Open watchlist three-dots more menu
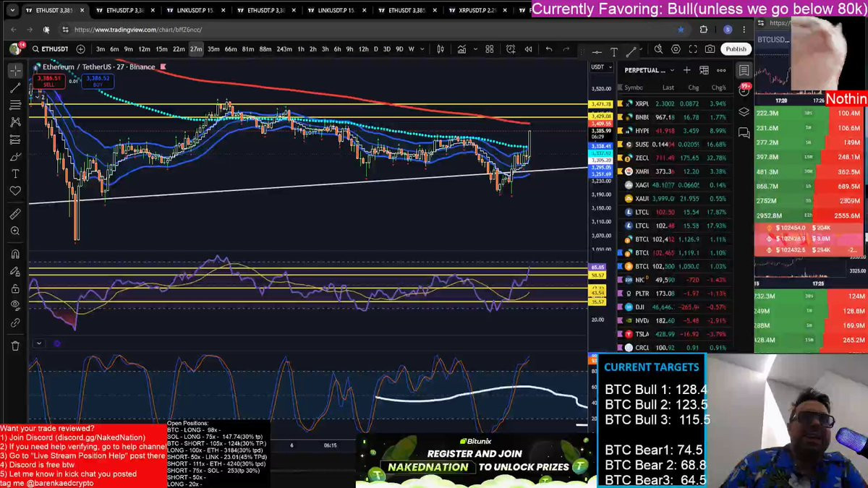Screen dimensions: 868x488 (x=721, y=70)
